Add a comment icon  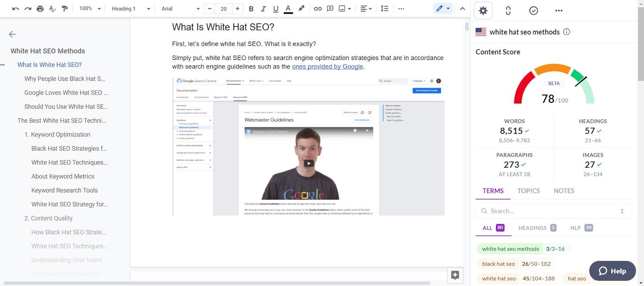pos(330,8)
